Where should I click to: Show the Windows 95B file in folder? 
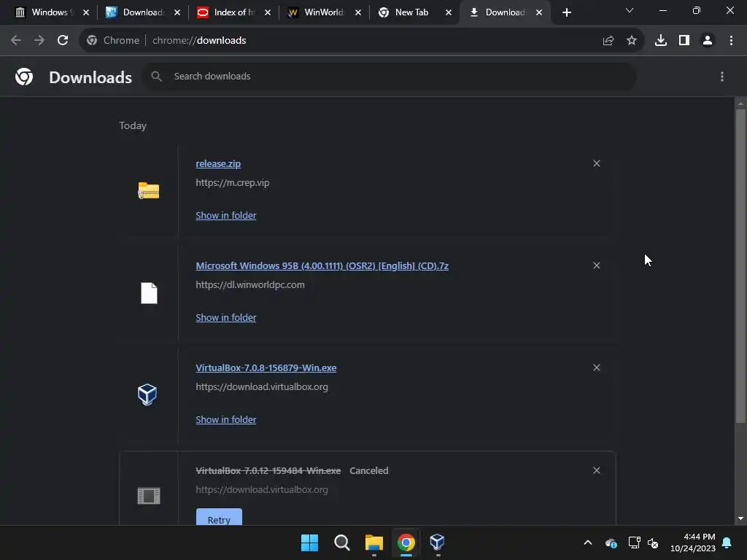226,317
